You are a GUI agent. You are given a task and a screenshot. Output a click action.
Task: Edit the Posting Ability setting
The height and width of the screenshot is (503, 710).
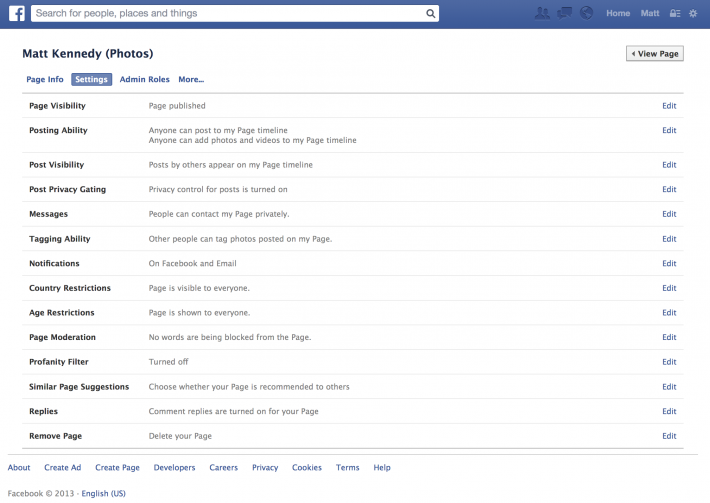(669, 130)
